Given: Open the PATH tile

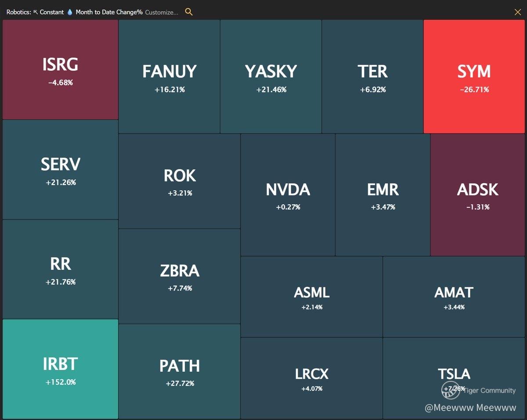Looking at the screenshot, I should (180, 372).
